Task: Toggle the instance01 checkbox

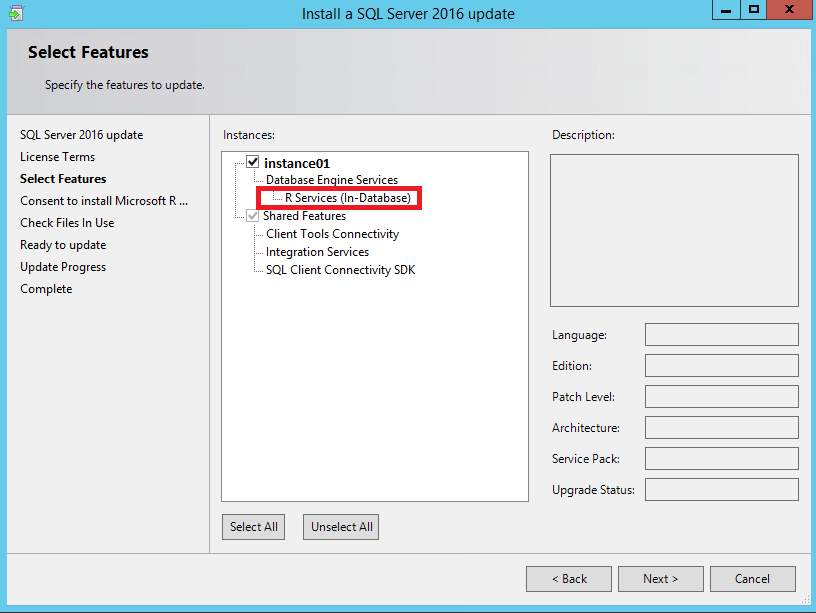Action: coord(252,162)
